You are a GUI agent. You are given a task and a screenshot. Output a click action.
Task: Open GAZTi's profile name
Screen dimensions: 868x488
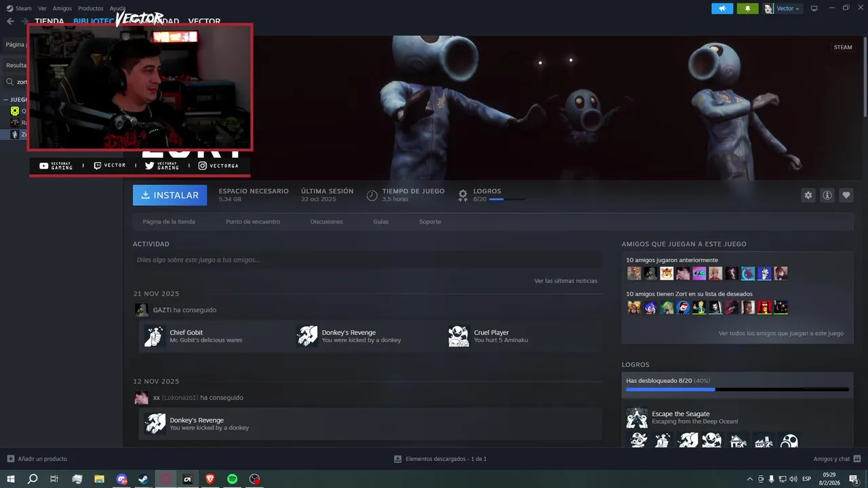tap(162, 310)
